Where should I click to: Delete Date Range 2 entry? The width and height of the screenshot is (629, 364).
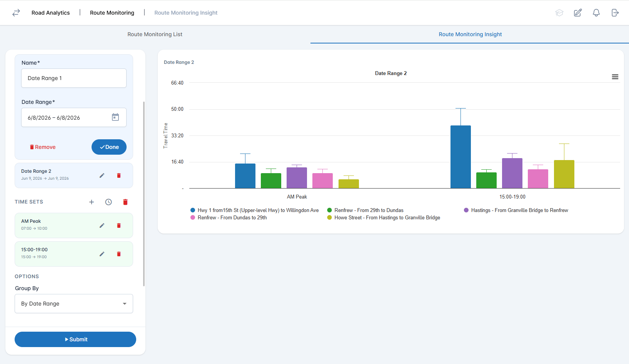(119, 175)
